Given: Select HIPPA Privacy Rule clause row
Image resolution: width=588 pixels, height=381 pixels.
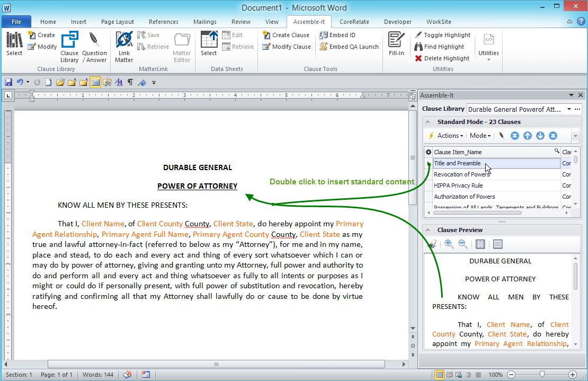Looking at the screenshot, I should click(496, 185).
